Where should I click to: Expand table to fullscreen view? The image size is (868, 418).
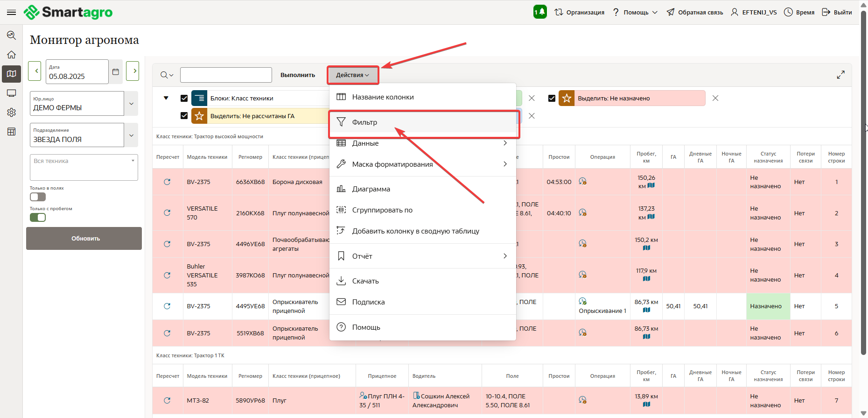840,75
